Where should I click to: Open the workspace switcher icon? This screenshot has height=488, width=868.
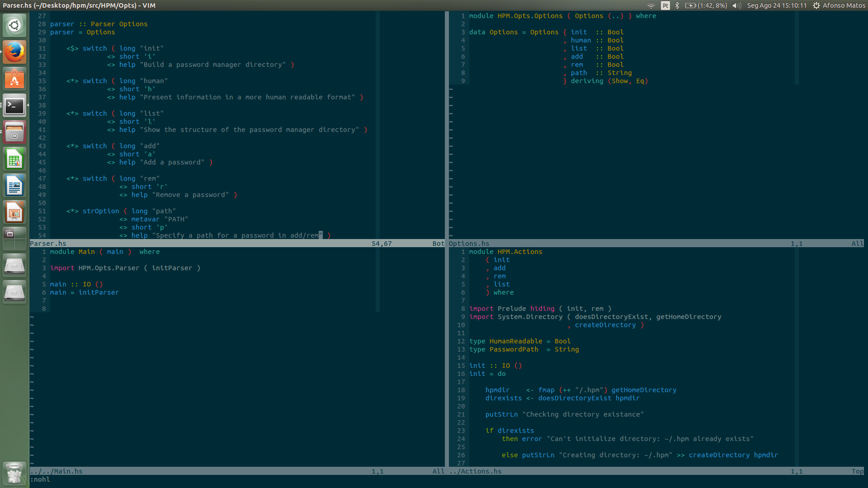14,239
